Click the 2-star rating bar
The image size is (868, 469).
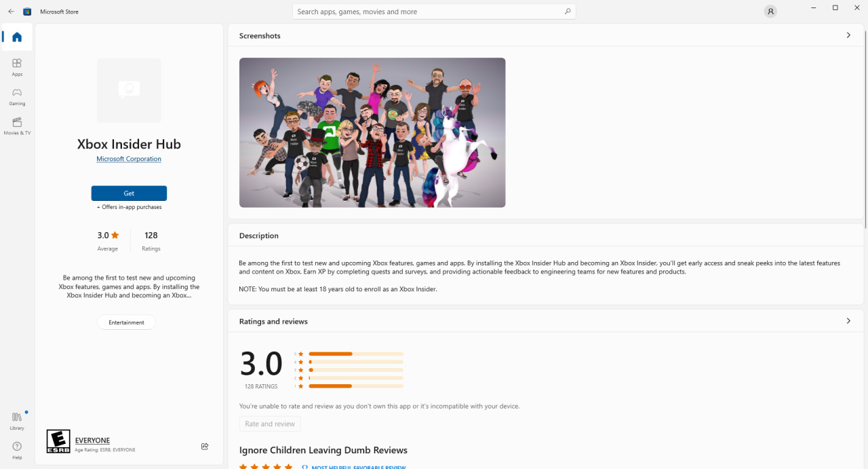[x=355, y=378]
